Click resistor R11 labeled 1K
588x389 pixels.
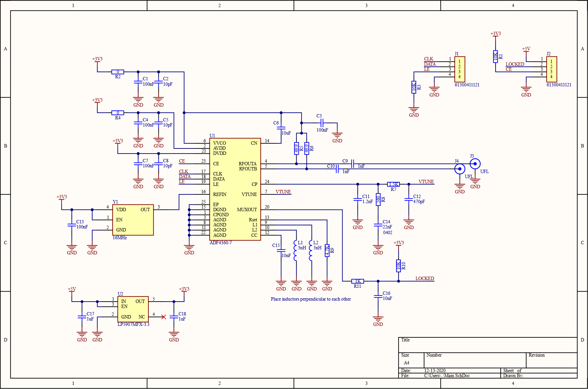pos(357,281)
